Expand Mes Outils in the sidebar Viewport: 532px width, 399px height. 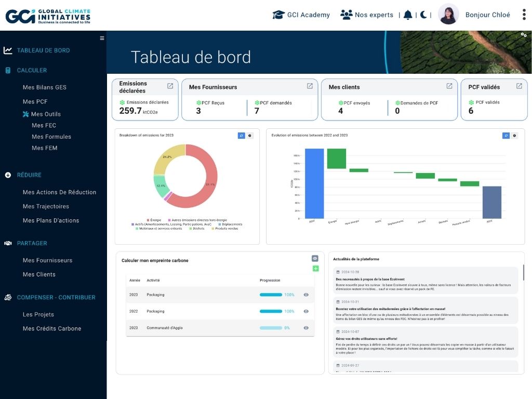pos(45,114)
